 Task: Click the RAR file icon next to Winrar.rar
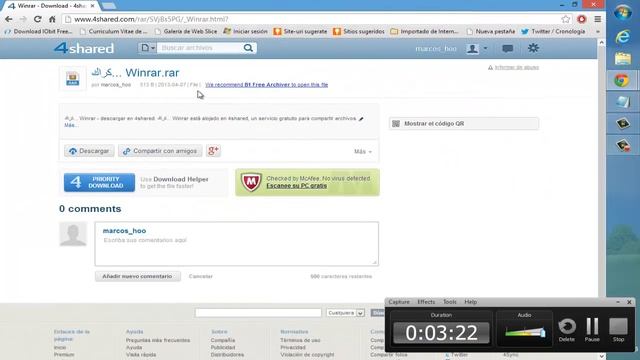(x=73, y=78)
